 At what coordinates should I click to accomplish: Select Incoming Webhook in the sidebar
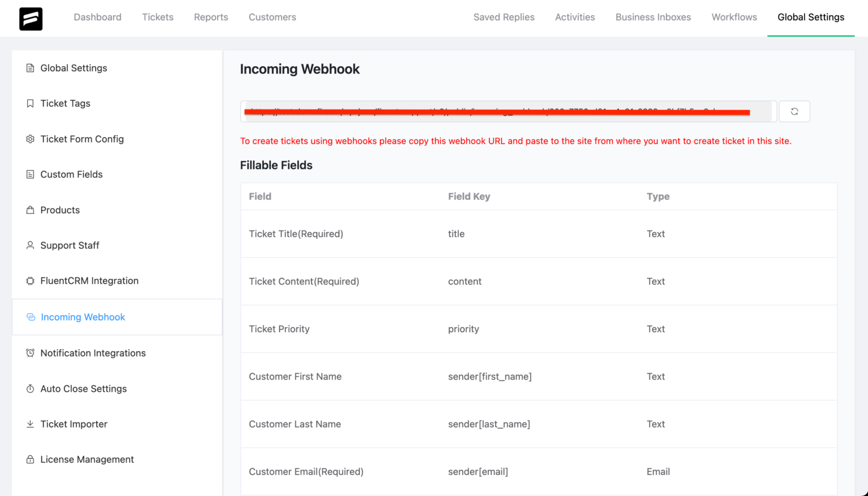click(83, 317)
